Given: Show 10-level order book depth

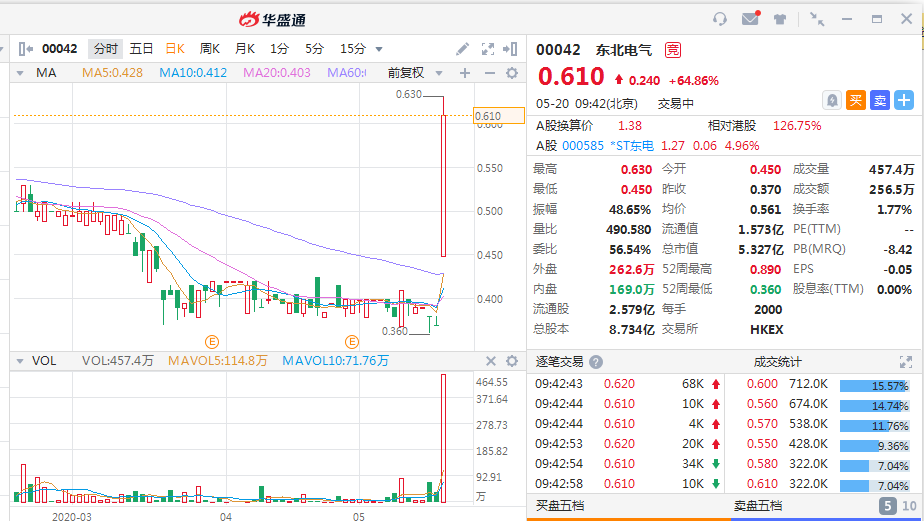Looking at the screenshot, I should tap(909, 506).
